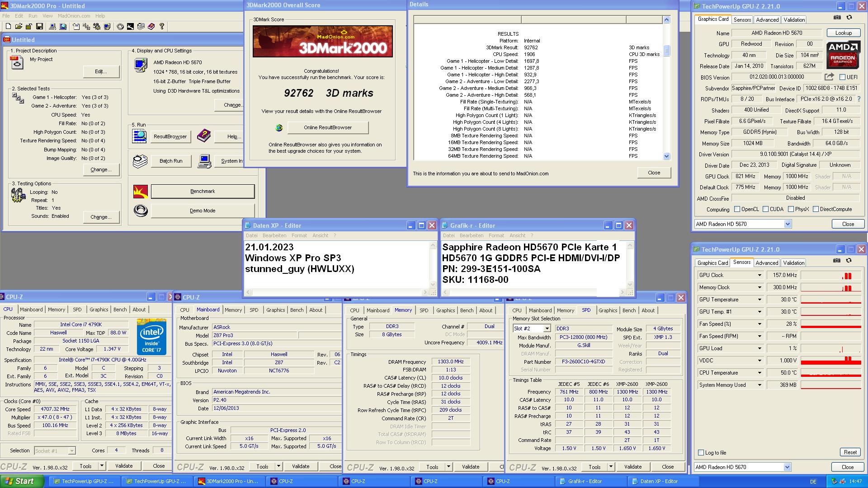Switch to the Sensors tab in top GPU-Z window
The image size is (868, 488).
[742, 20]
